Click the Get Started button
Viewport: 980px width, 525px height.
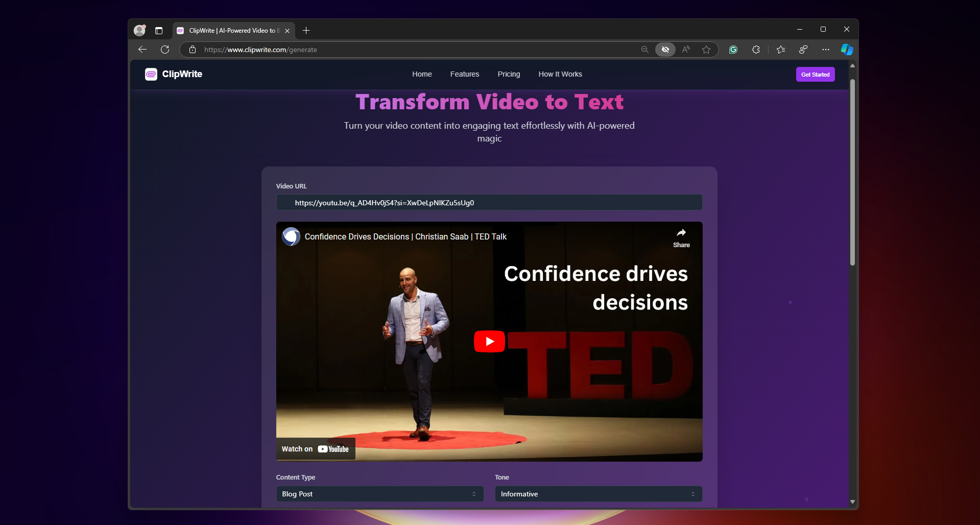click(815, 75)
